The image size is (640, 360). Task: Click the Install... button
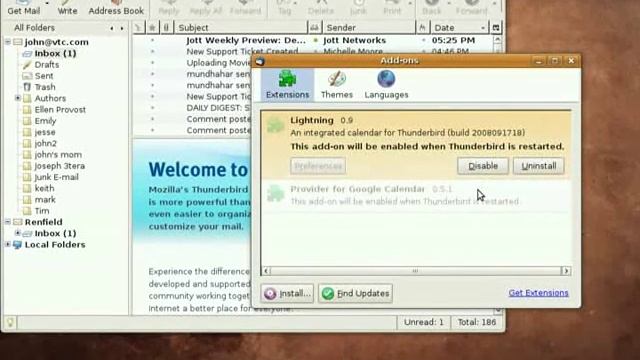(287, 293)
